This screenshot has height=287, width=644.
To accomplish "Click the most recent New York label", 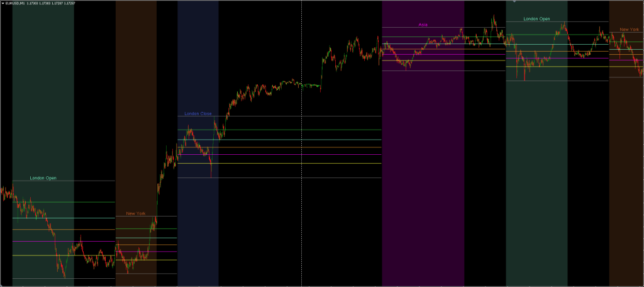I will point(629,30).
